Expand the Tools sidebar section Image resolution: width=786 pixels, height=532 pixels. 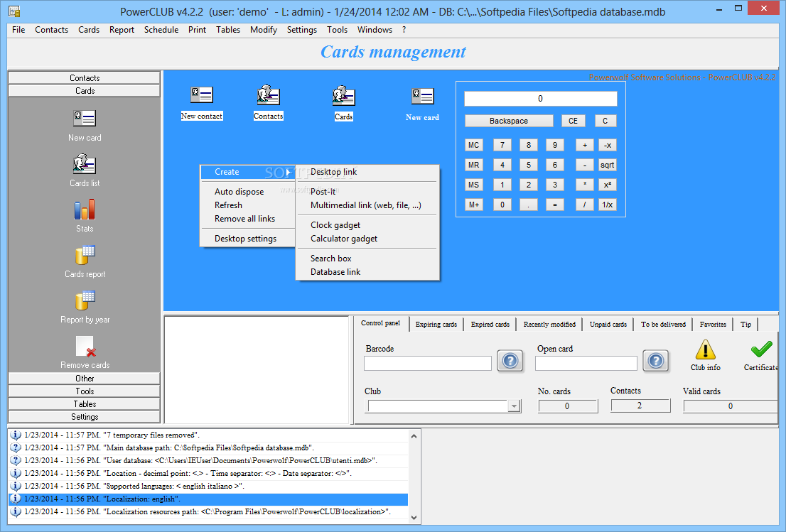coord(84,391)
